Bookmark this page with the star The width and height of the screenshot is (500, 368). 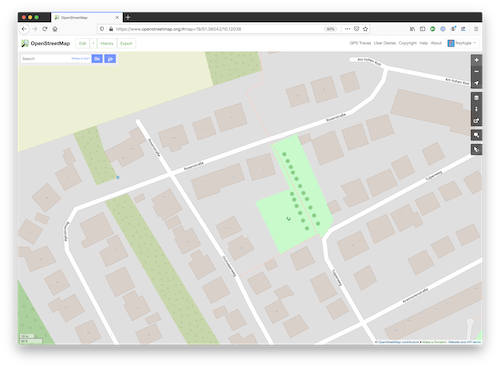[365, 29]
